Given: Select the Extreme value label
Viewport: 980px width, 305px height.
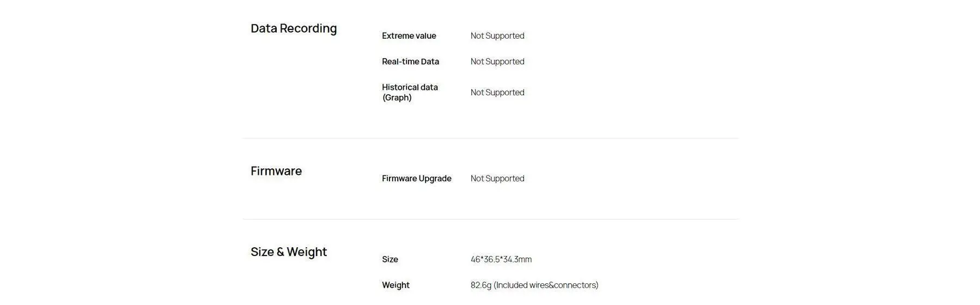Looking at the screenshot, I should (x=409, y=36).
